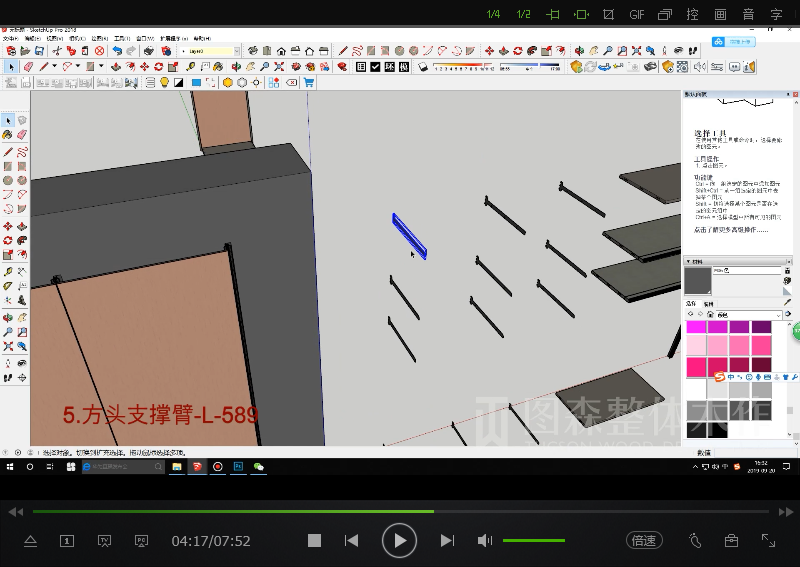The height and width of the screenshot is (567, 800).
Task: Toggle the 1/2 display ratio option
Action: coord(523,15)
